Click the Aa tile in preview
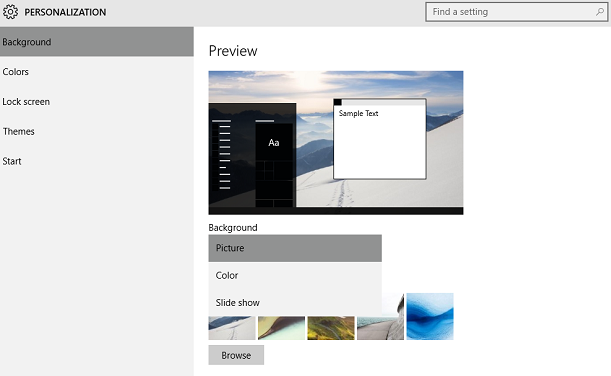Screen dimensions: 611x376 coord(274,142)
